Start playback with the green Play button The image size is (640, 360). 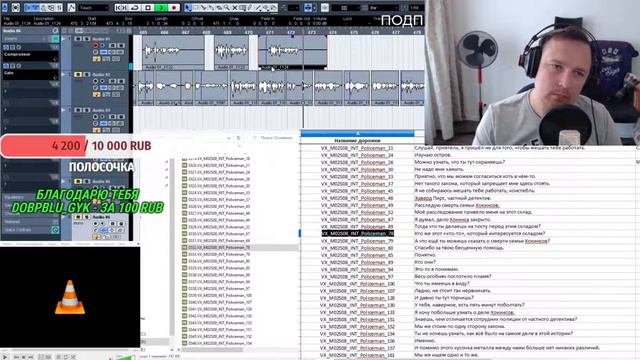[x=161, y=8]
